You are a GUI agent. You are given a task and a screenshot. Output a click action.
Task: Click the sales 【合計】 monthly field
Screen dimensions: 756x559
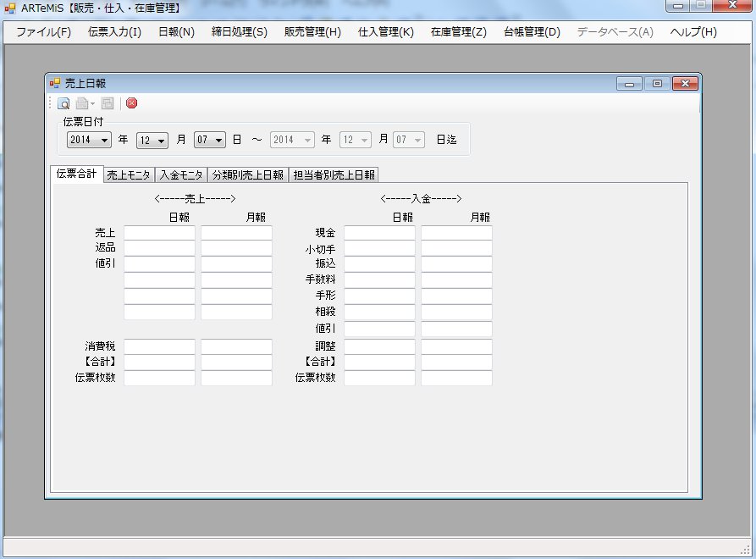pyautogui.click(x=237, y=363)
